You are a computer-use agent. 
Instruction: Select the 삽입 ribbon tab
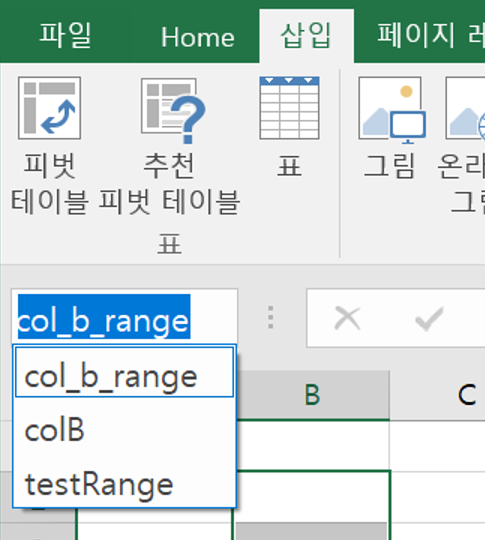tap(306, 36)
